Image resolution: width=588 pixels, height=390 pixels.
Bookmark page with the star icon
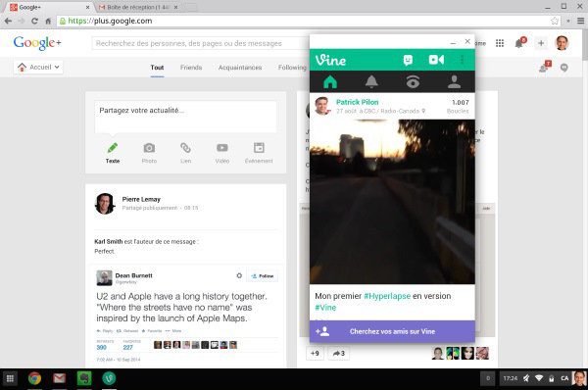click(555, 21)
